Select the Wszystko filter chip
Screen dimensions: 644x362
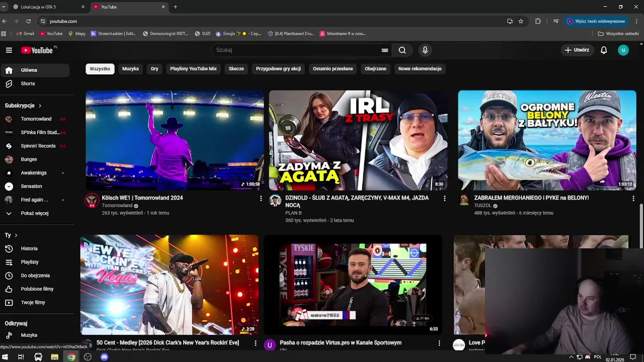[x=100, y=69]
